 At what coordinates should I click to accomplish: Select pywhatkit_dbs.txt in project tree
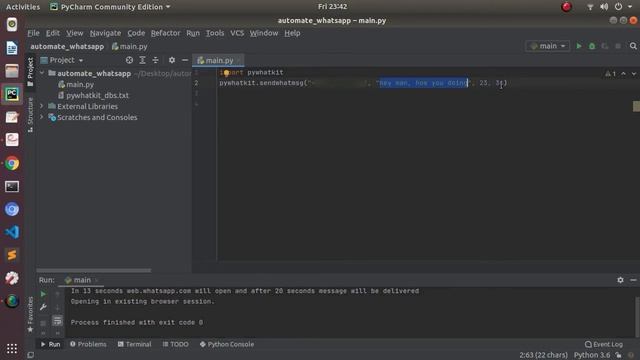[93, 95]
